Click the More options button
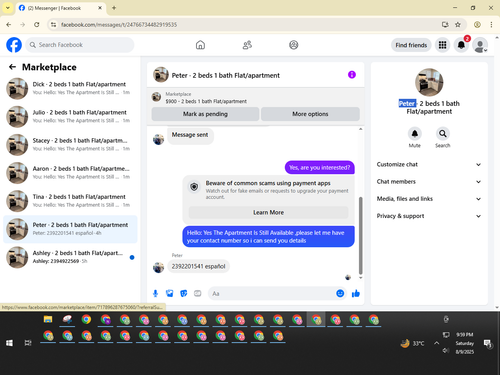The width and height of the screenshot is (500, 375). click(x=310, y=114)
